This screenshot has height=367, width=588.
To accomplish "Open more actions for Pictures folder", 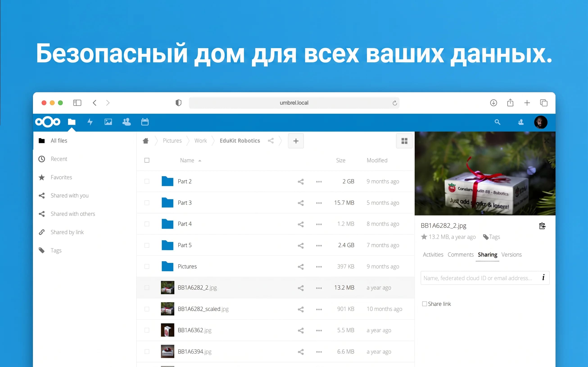I will coord(319,267).
